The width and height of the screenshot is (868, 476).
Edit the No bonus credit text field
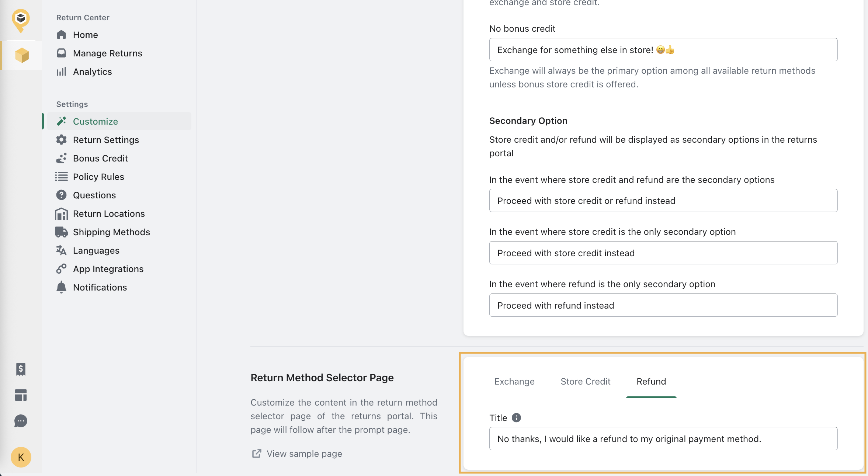point(663,50)
